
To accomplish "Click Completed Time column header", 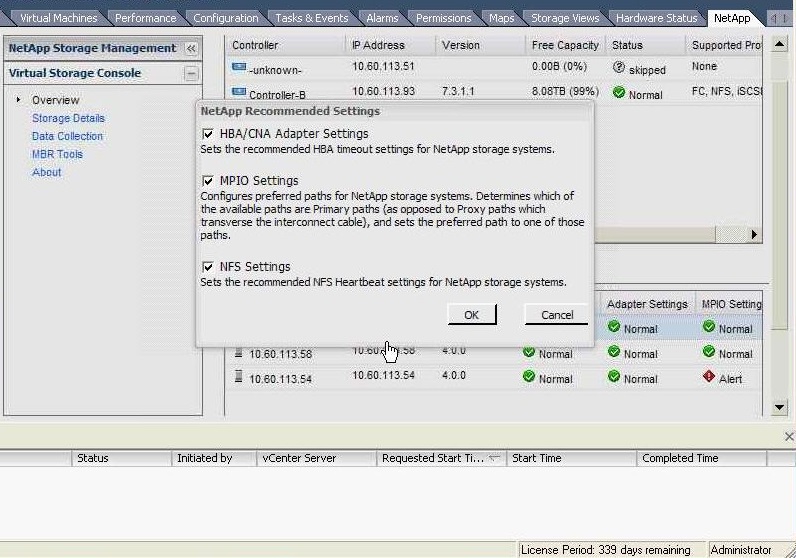I will (702, 458).
